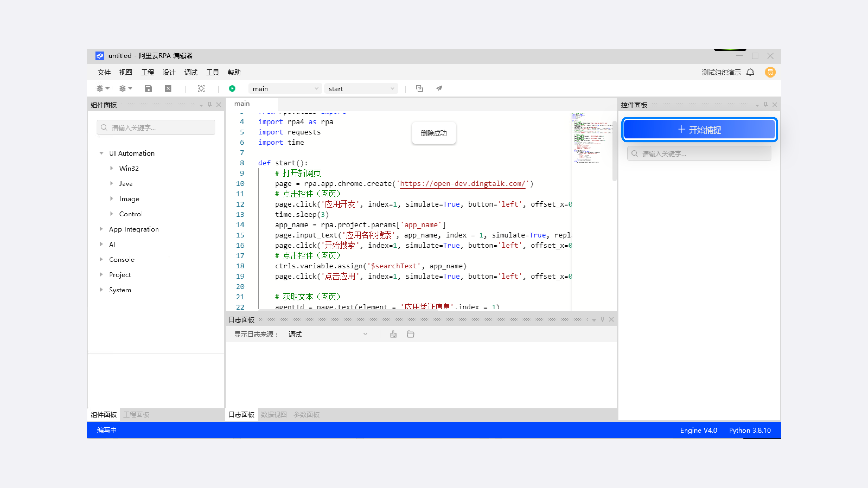Screen dimensions: 868x488
Task: Close the 控件面板 panel
Action: pos(775,105)
